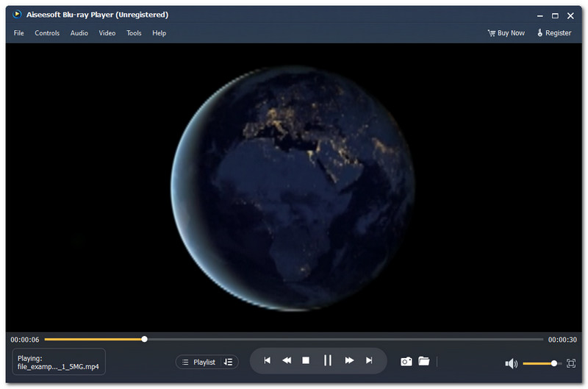Open the snapshot folder icon
588x389 pixels.
click(x=424, y=361)
